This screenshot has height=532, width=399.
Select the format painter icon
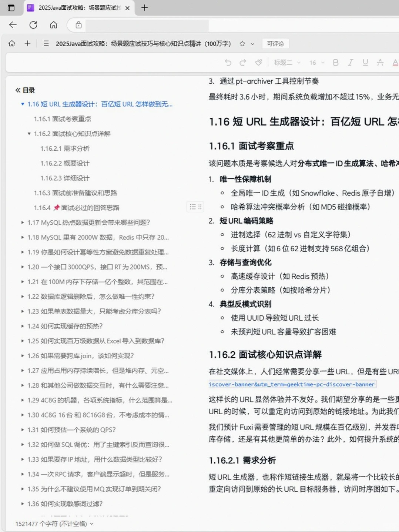point(258,63)
